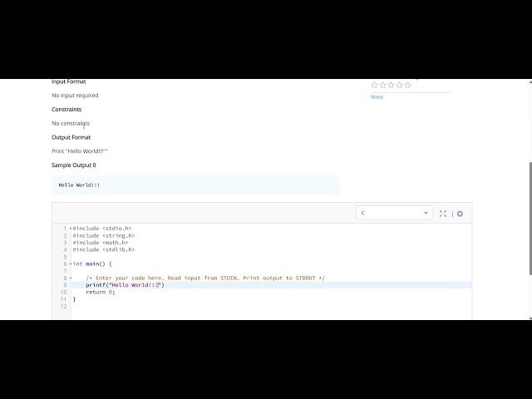Collapse the fold arrow at line 1
The width and height of the screenshot is (532, 399).
pos(71,229)
